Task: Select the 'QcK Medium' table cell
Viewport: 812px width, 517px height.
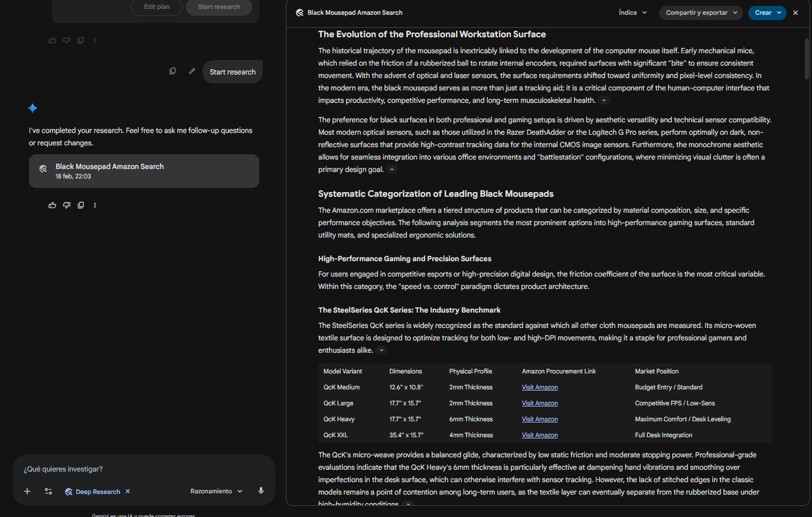Action: (341, 388)
